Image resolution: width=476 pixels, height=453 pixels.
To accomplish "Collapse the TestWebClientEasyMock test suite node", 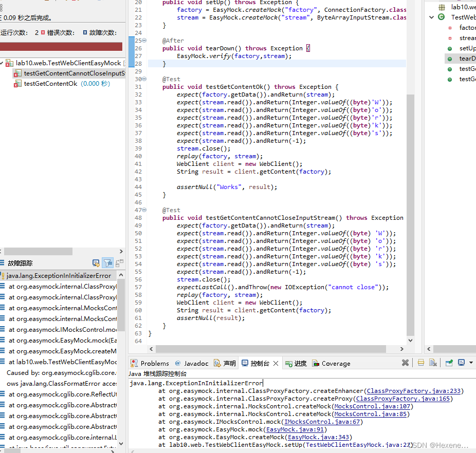I will click(2, 63).
